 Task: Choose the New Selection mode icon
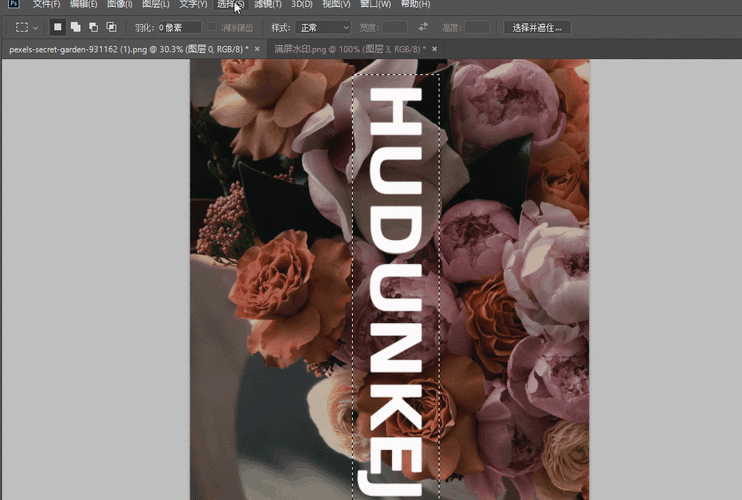pos(58,27)
